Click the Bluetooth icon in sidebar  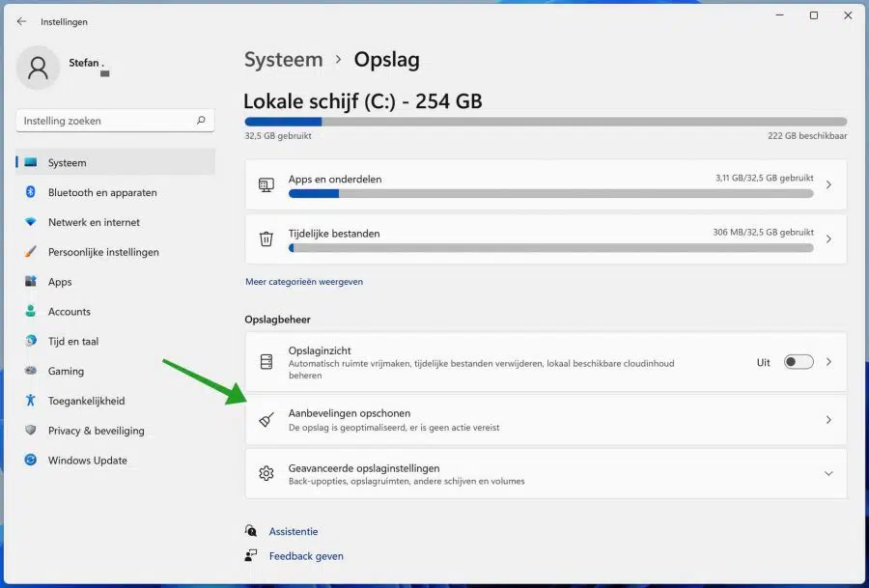(x=31, y=192)
